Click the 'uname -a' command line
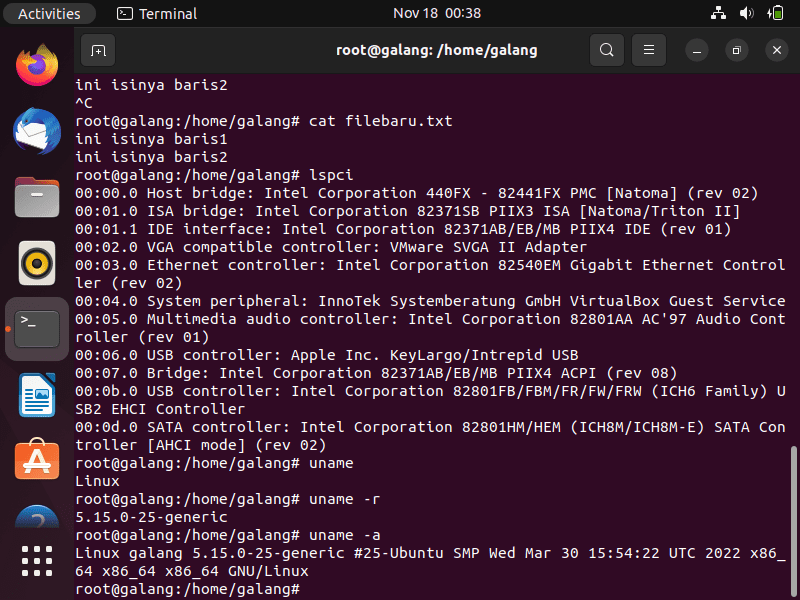The height and width of the screenshot is (600, 800). 228,535
